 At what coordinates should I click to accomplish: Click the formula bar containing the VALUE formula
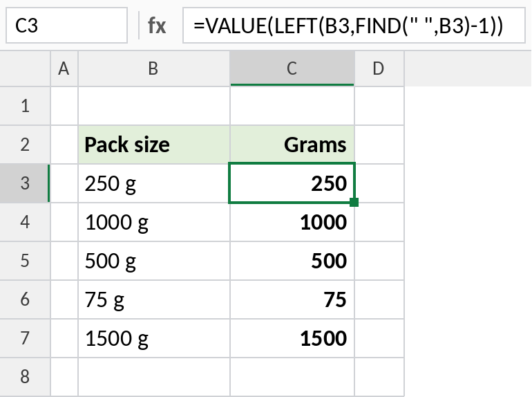pos(354,26)
